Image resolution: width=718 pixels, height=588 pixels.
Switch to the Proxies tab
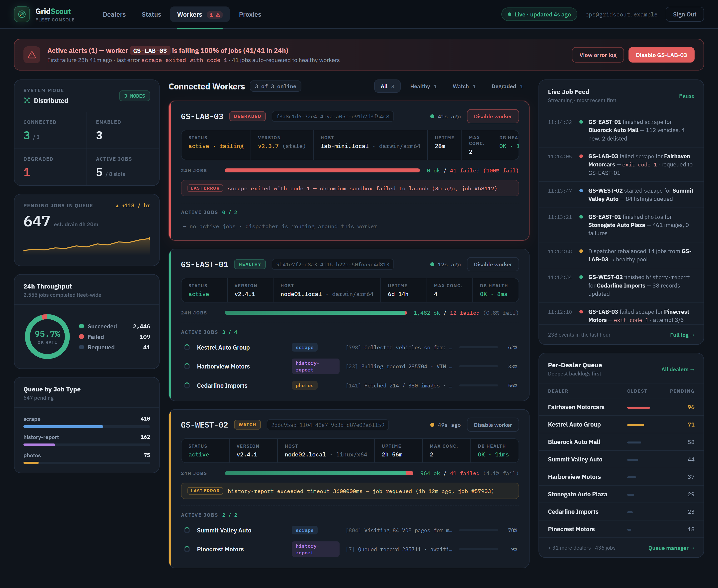(250, 14)
